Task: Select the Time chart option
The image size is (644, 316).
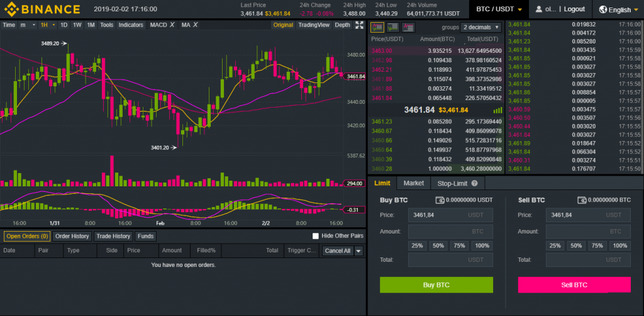Action: pyautogui.click(x=9, y=25)
